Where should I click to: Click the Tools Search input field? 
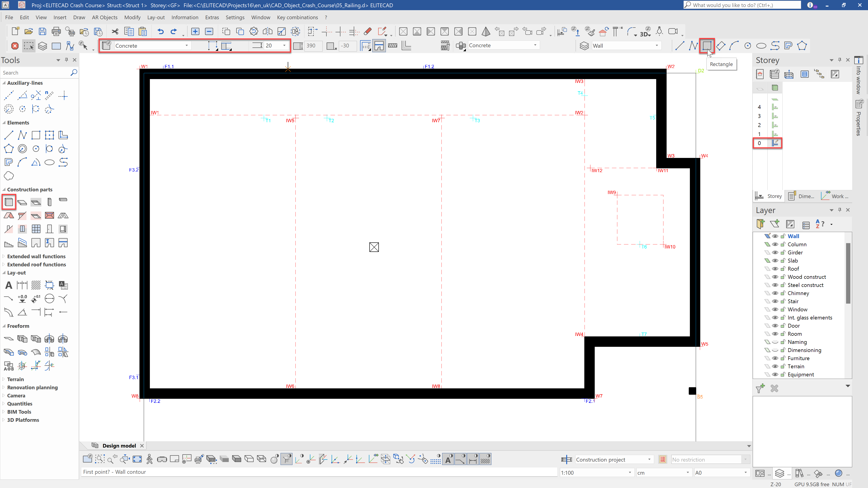pyautogui.click(x=35, y=72)
